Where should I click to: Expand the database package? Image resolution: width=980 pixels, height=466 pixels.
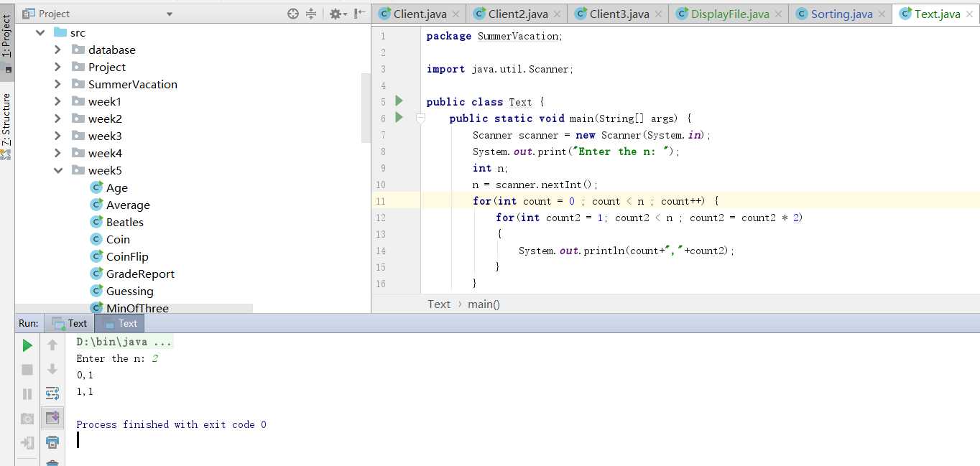point(57,50)
